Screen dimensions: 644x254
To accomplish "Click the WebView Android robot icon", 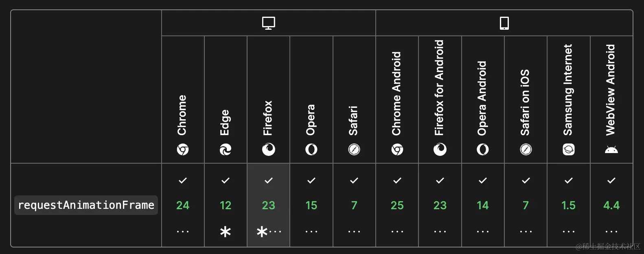I will point(611,150).
